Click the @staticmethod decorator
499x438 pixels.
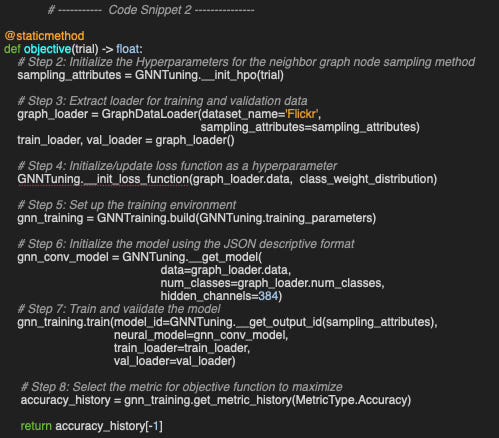point(45,36)
